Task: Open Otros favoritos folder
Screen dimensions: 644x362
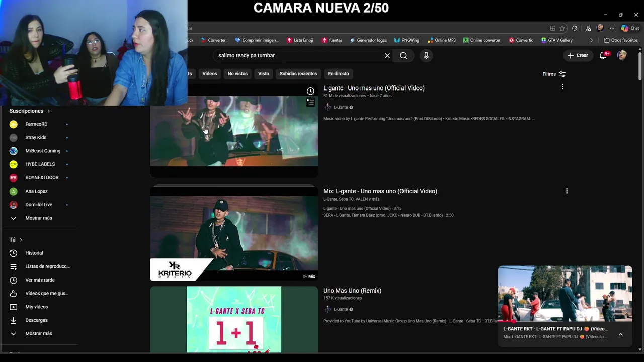Action: coord(621,40)
